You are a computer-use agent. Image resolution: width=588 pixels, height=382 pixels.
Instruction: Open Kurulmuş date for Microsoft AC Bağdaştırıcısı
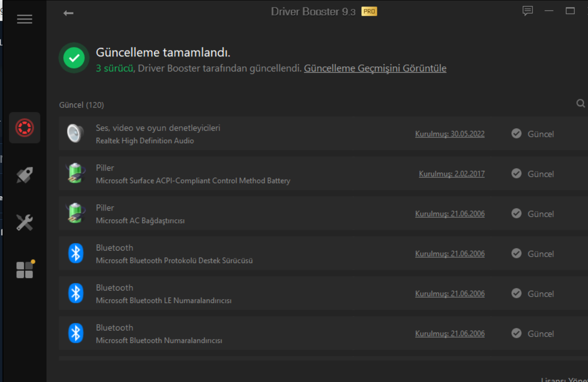pyautogui.click(x=449, y=214)
